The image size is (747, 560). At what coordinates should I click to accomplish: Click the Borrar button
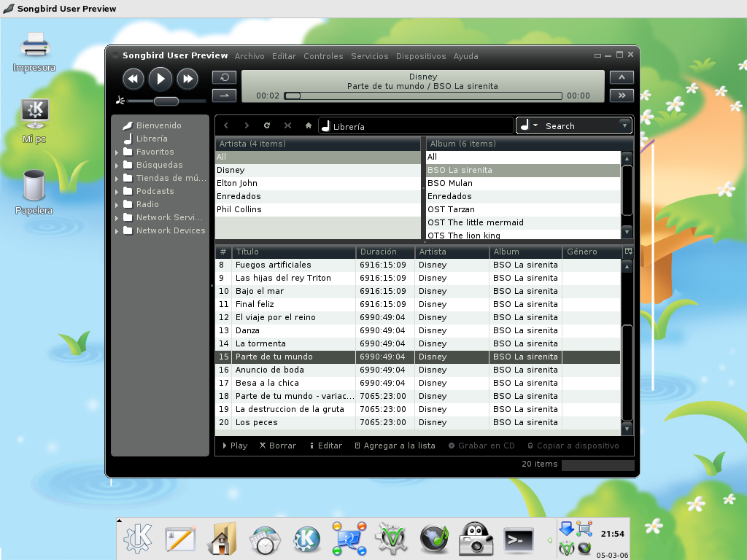278,446
